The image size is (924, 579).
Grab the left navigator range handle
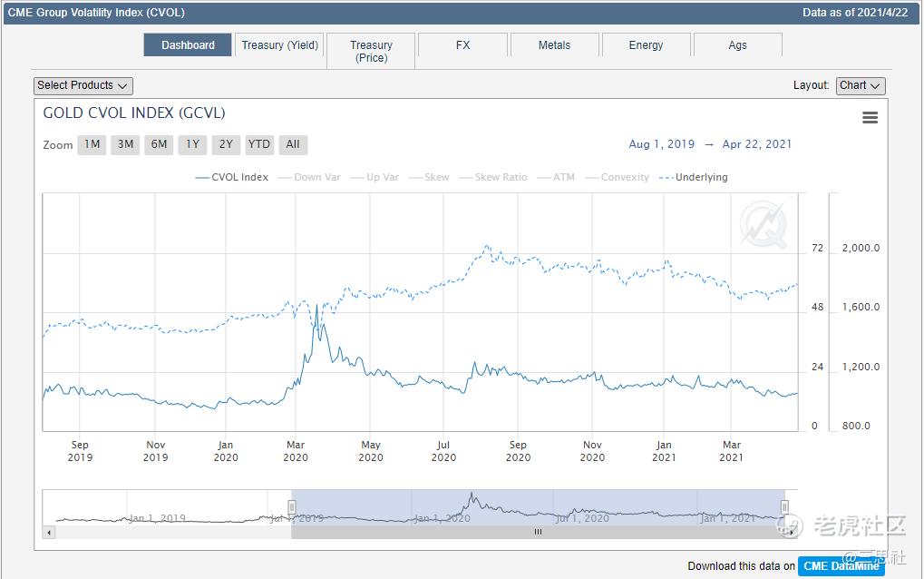tap(292, 507)
